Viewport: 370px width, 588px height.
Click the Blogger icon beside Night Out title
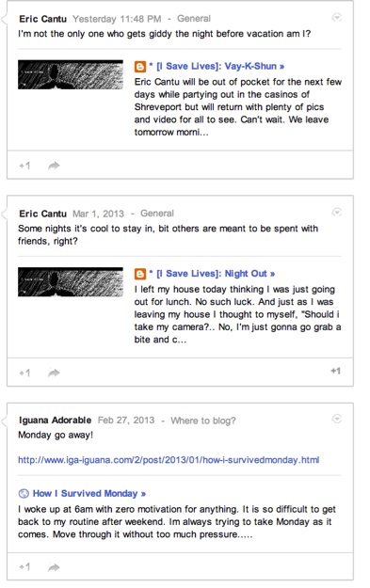click(140, 274)
